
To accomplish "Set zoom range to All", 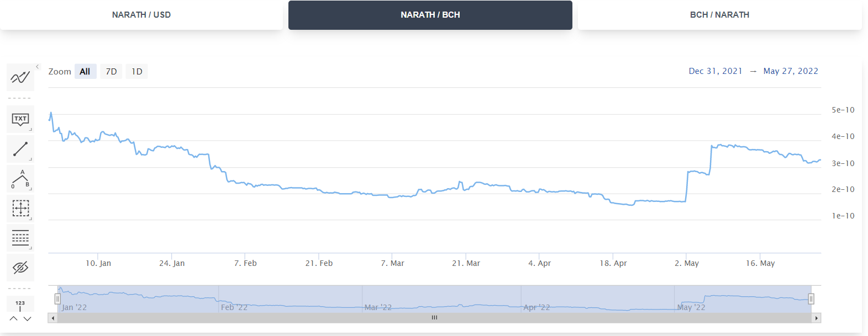I will (x=85, y=71).
